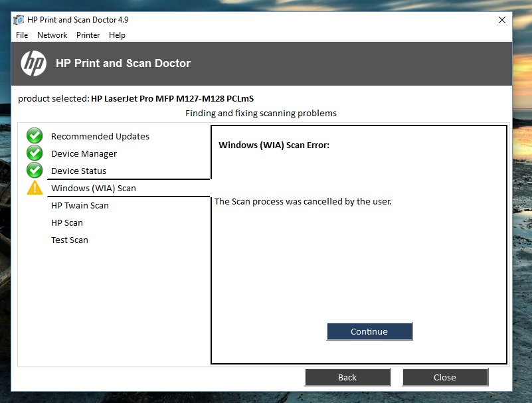
Task: Open the Help menu
Action: (117, 35)
